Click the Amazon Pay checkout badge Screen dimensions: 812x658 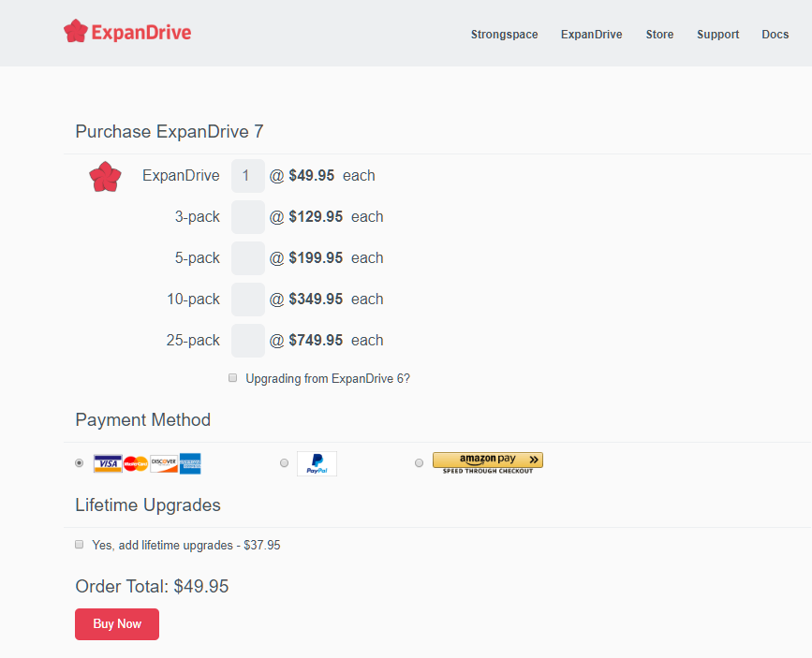488,462
